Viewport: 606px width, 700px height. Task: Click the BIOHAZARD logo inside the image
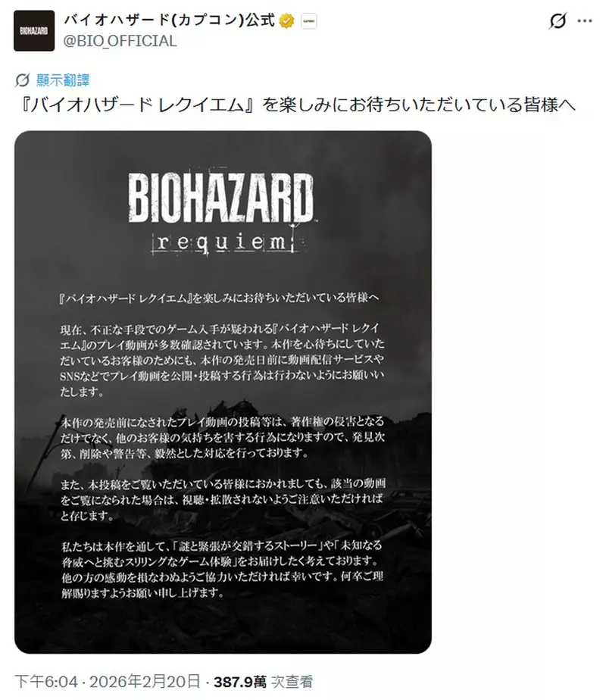coord(221,197)
